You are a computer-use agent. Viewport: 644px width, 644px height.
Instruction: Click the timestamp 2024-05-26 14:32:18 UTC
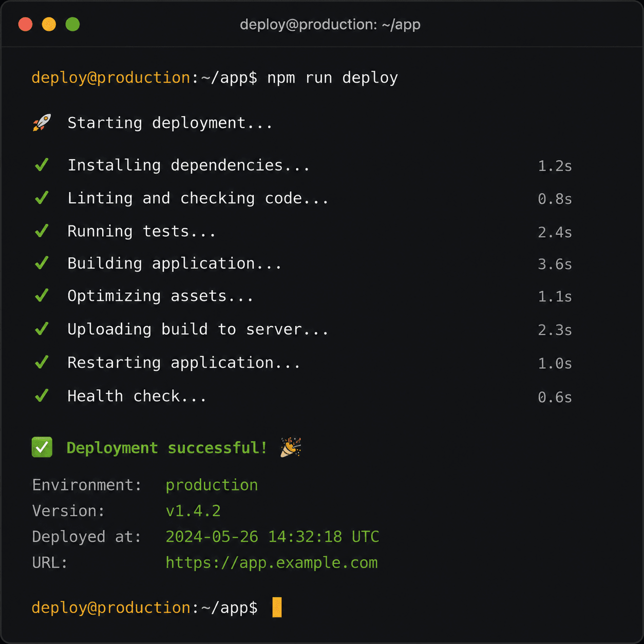(x=272, y=537)
